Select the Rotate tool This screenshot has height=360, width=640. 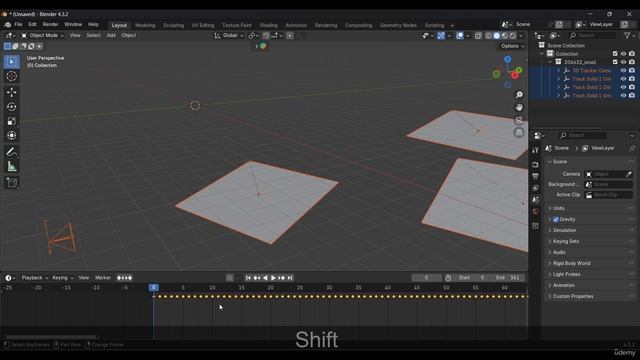pos(11,107)
